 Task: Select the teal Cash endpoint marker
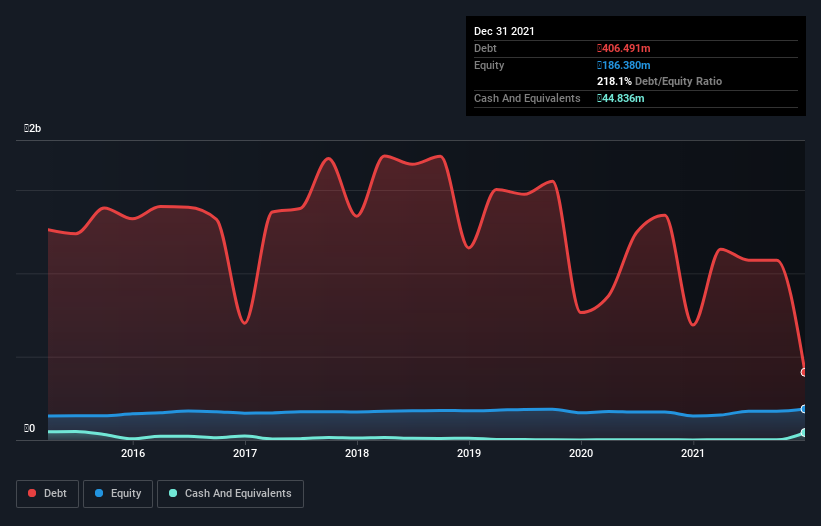(x=804, y=432)
